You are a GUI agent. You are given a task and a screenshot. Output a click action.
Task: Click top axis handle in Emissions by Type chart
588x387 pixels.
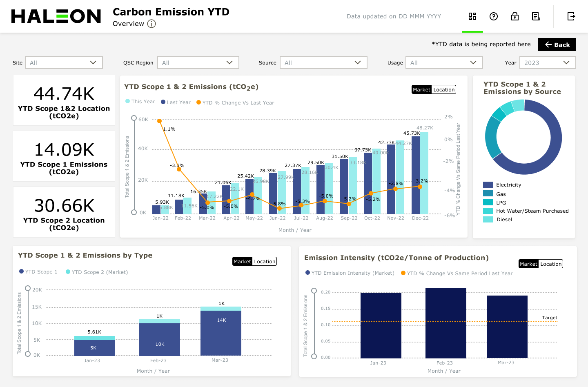(28, 288)
